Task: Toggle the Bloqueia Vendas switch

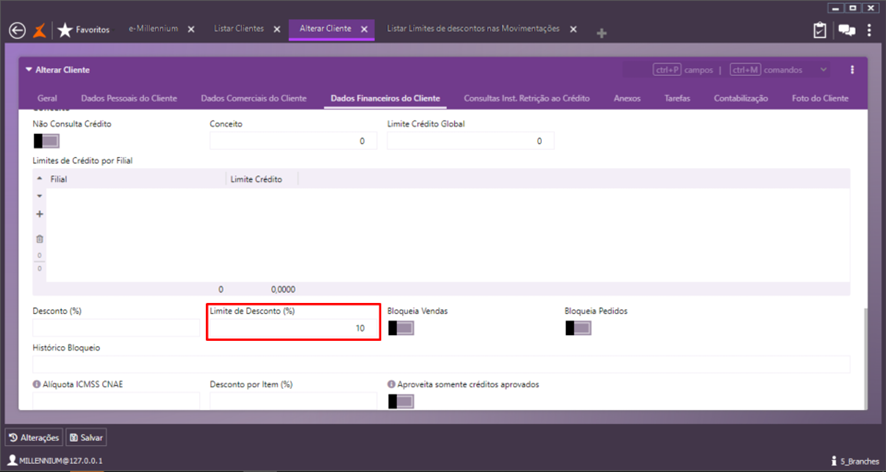Action: 401,328
